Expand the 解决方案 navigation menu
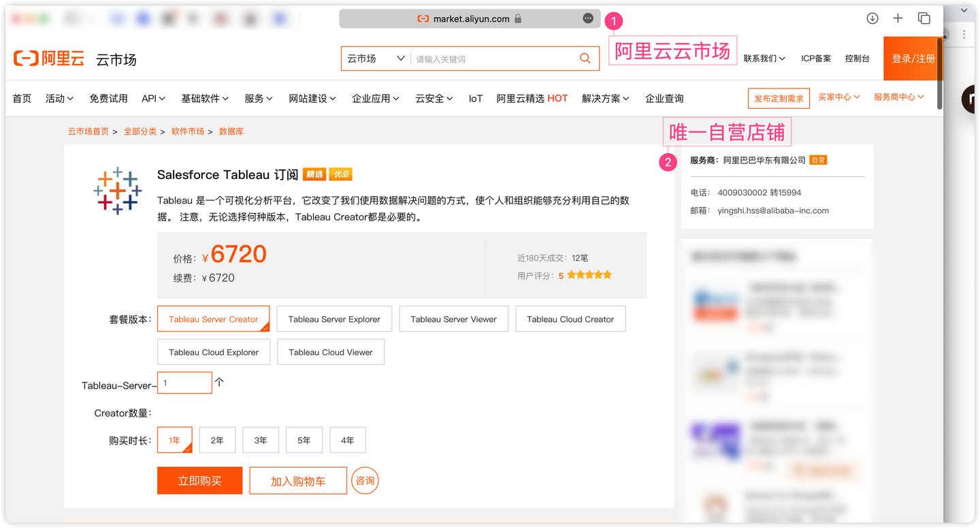 [x=606, y=99]
